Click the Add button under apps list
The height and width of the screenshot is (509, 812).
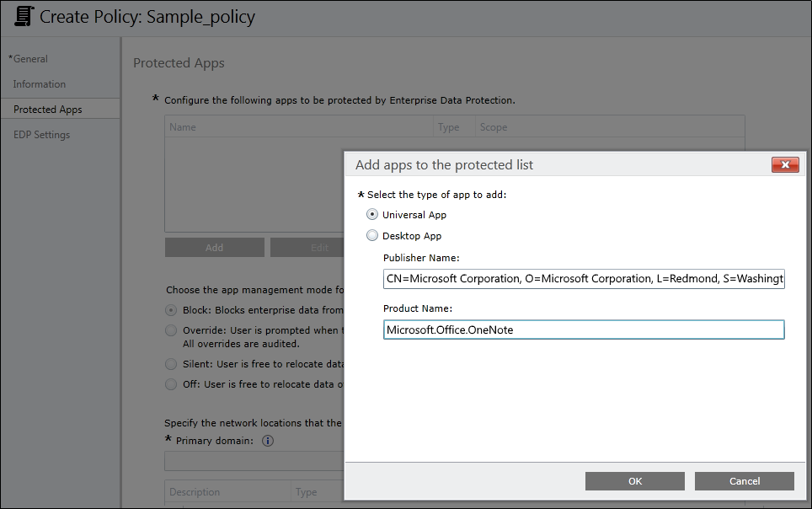pyautogui.click(x=214, y=248)
